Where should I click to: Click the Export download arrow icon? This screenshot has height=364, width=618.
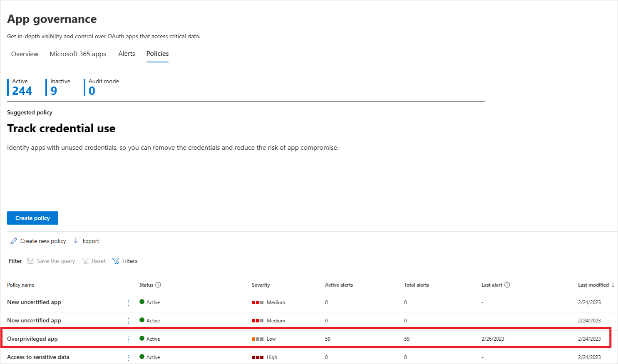[x=76, y=241]
